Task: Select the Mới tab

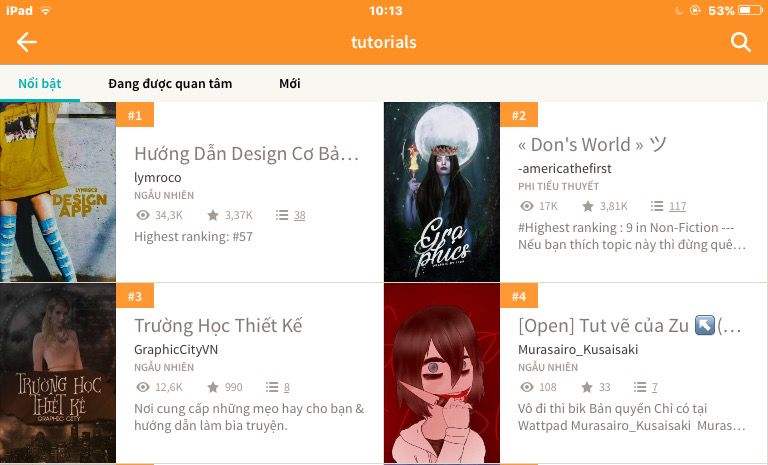Action: (x=289, y=83)
